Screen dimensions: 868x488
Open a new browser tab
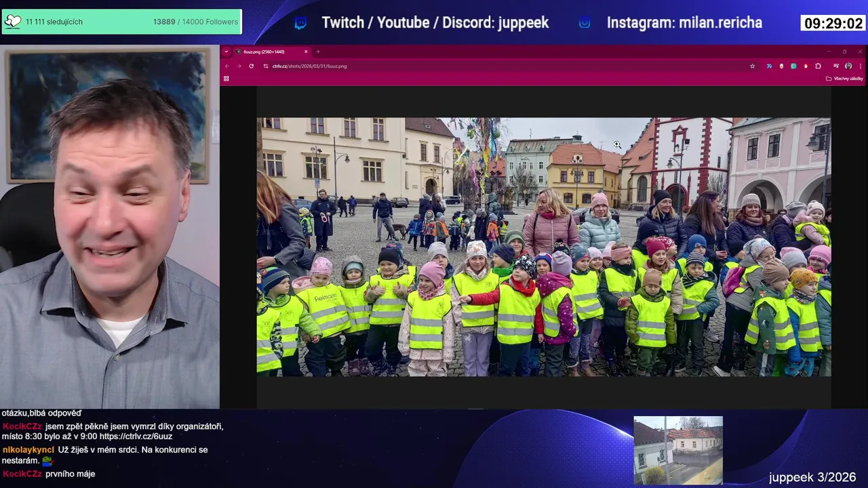point(318,52)
